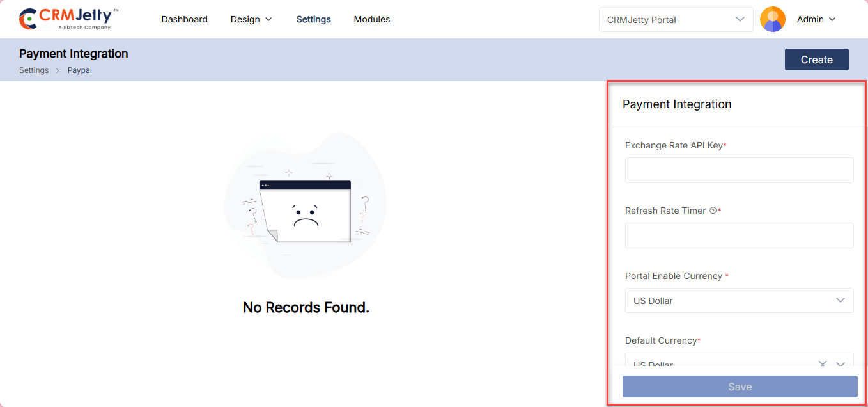Click the No Records Found message
This screenshot has width=868, height=407.
pyautogui.click(x=306, y=307)
